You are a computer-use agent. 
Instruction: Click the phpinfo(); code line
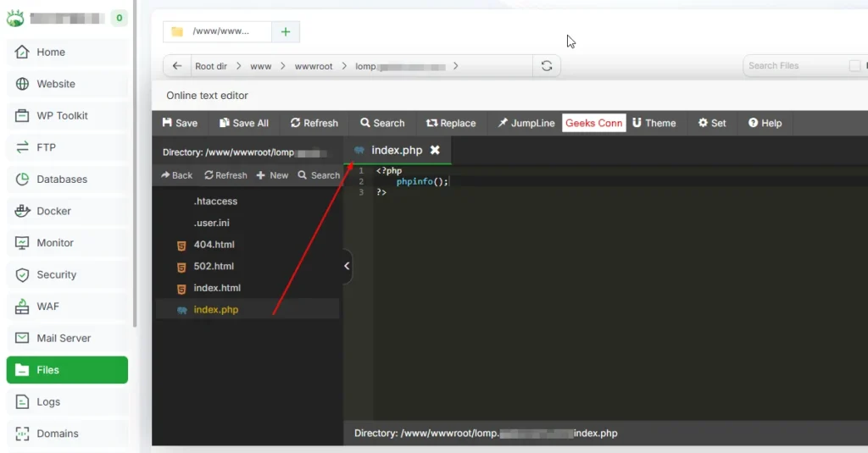coord(422,181)
